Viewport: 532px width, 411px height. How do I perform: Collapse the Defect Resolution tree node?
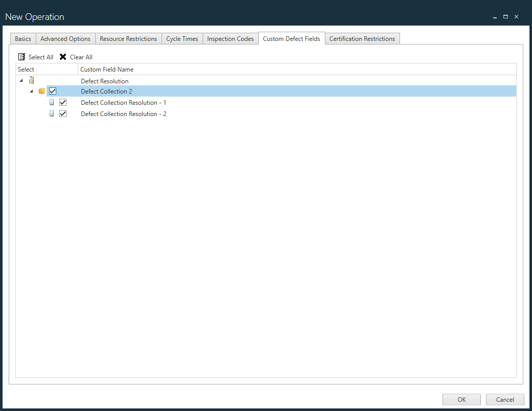[21, 80]
